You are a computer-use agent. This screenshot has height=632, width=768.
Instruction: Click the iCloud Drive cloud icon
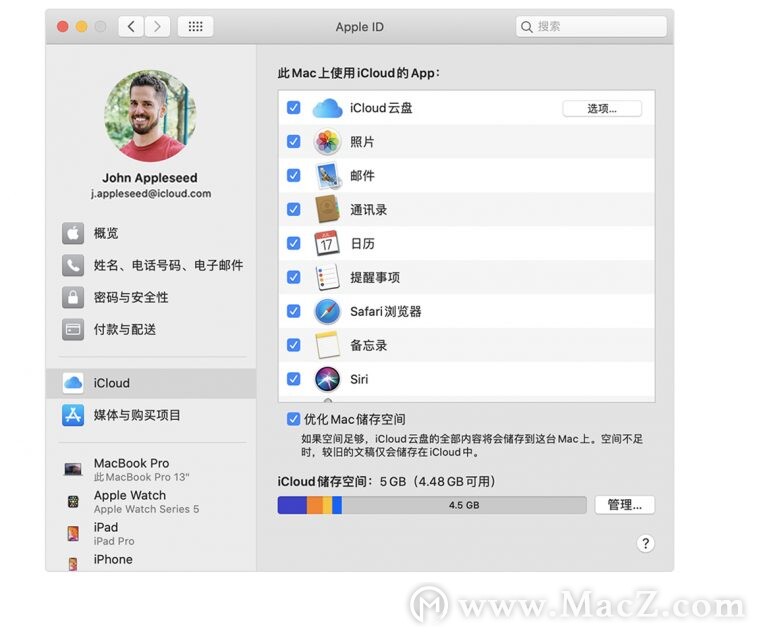(x=327, y=108)
